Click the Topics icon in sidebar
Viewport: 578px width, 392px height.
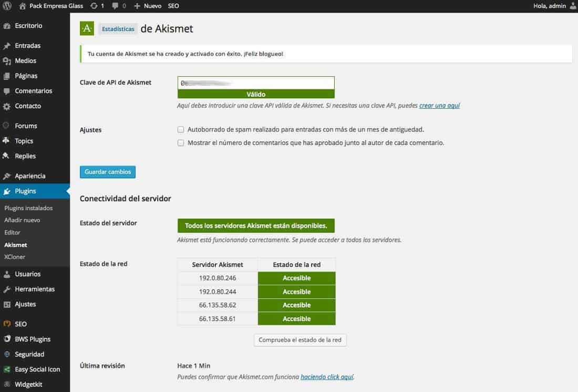pyautogui.click(x=6, y=141)
